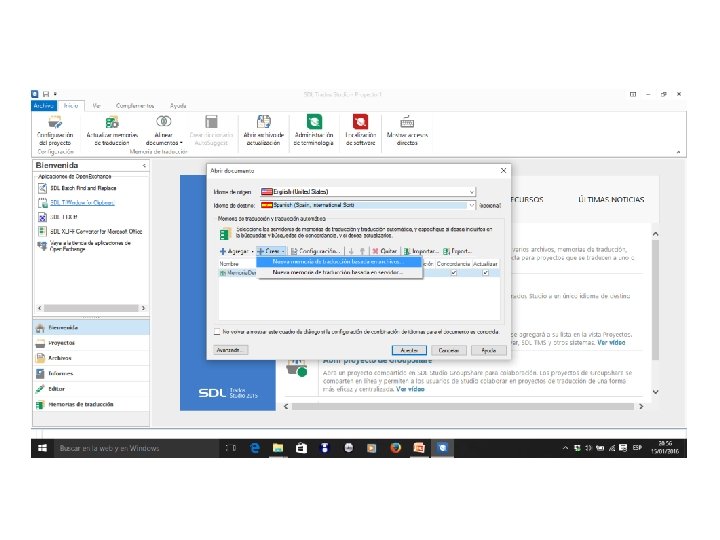Viewport: 720px width, 540px height.
Task: Open Memorias de traducción view in navigation pane
Action: tap(91, 405)
